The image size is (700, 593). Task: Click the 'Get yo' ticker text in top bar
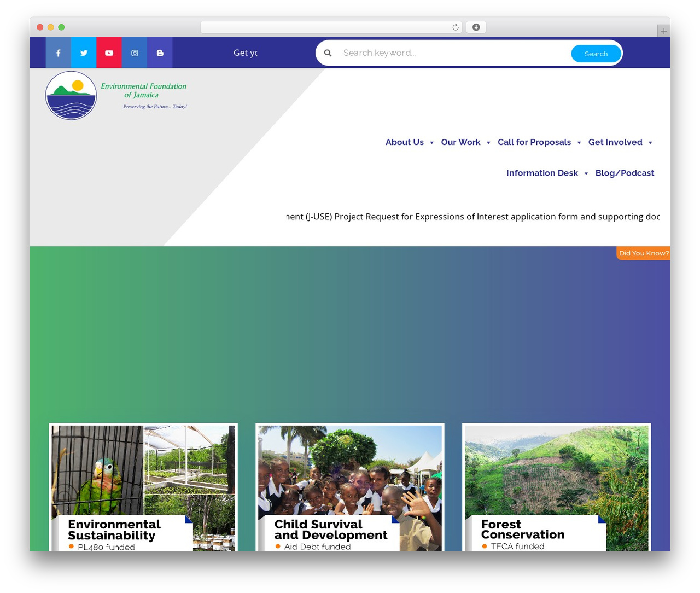[x=245, y=53]
